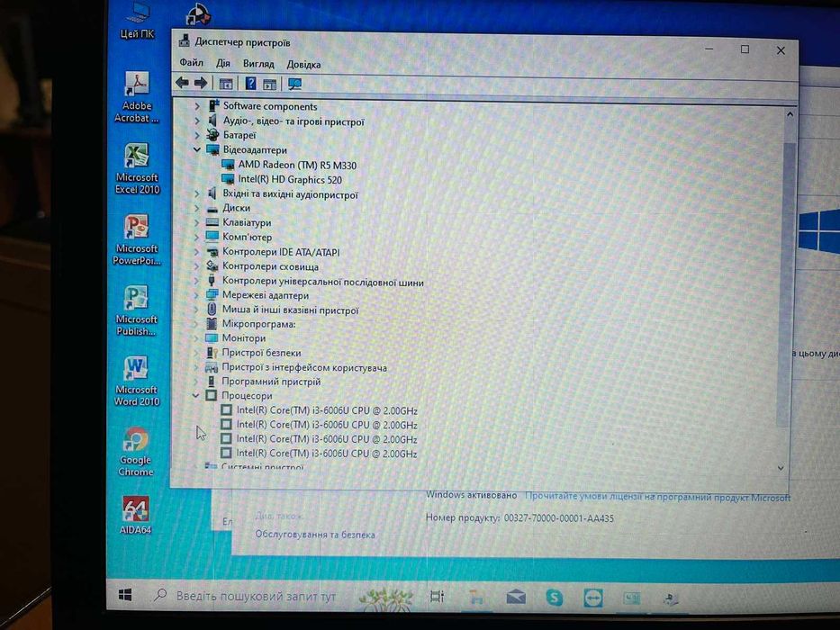The image size is (840, 630).
Task: Click Цей ПК desktop icon
Action: tap(137, 21)
